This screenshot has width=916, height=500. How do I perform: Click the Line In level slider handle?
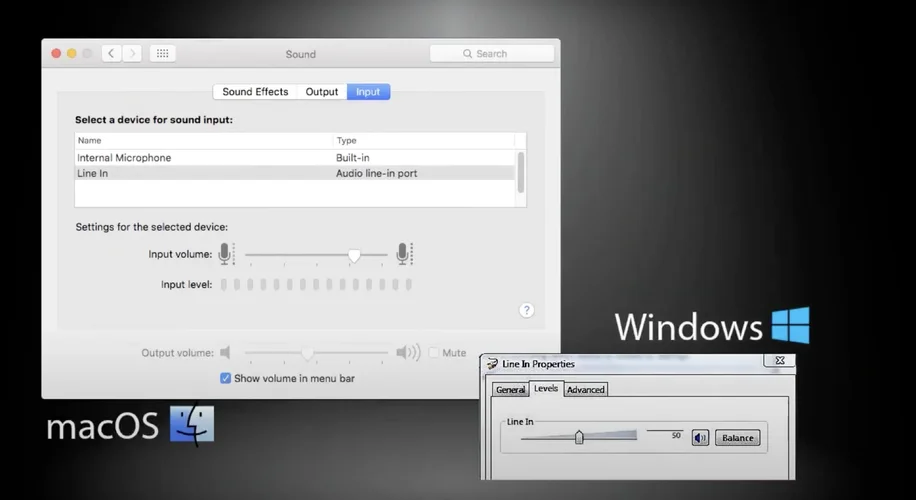[x=579, y=437]
